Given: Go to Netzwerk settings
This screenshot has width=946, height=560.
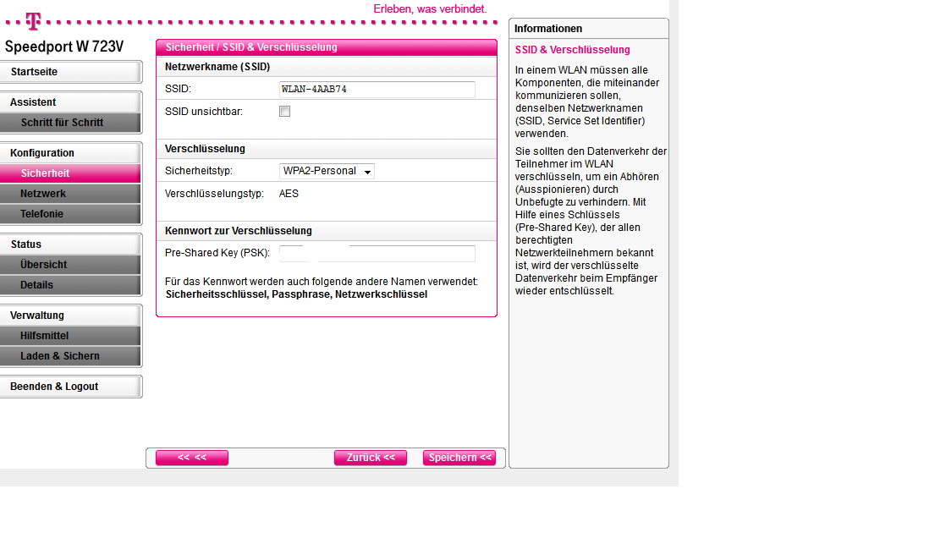Looking at the screenshot, I should [x=70, y=194].
